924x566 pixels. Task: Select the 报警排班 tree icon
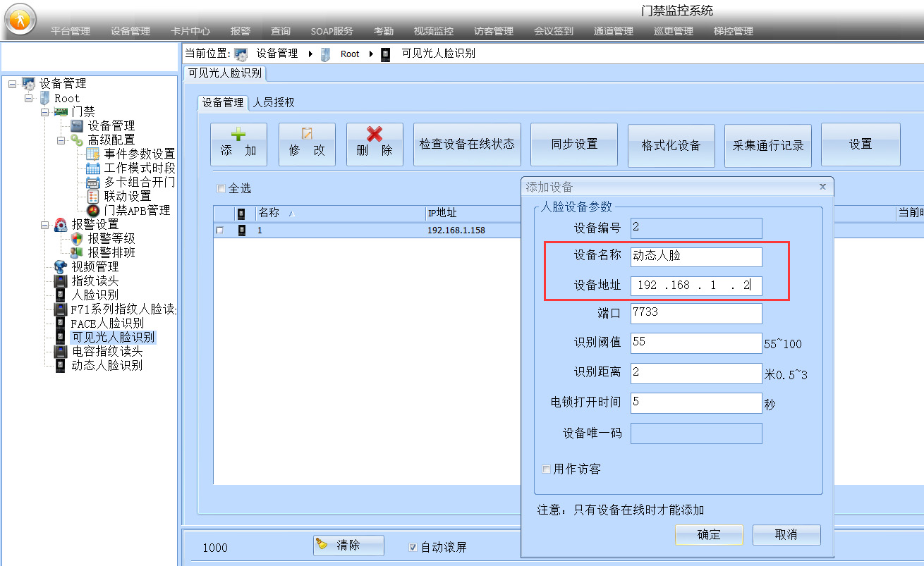(76, 252)
